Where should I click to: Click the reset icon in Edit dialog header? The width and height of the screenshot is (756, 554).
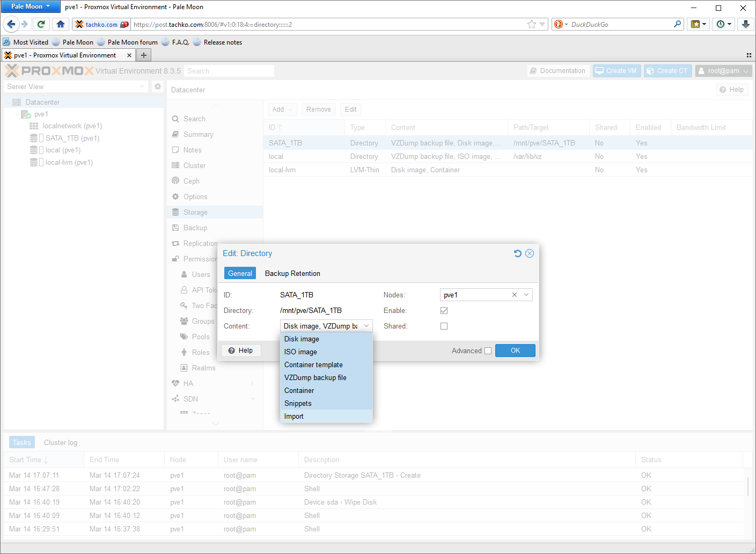tap(517, 253)
